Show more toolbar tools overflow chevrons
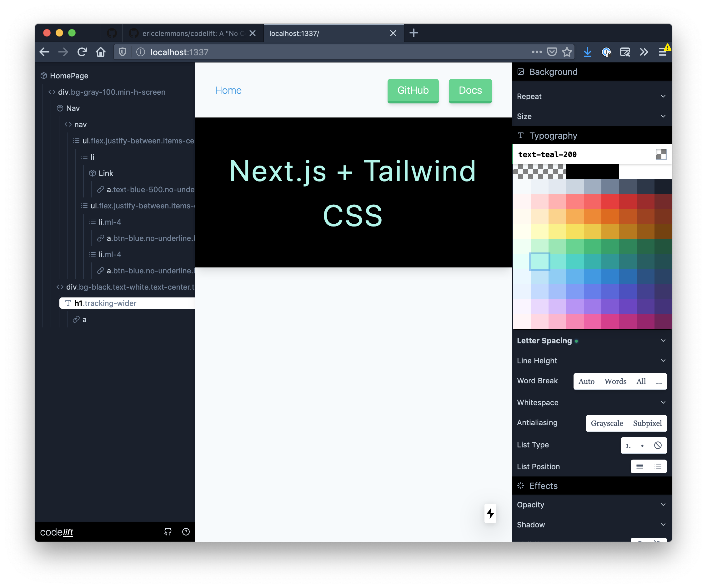The image size is (707, 588). point(644,52)
